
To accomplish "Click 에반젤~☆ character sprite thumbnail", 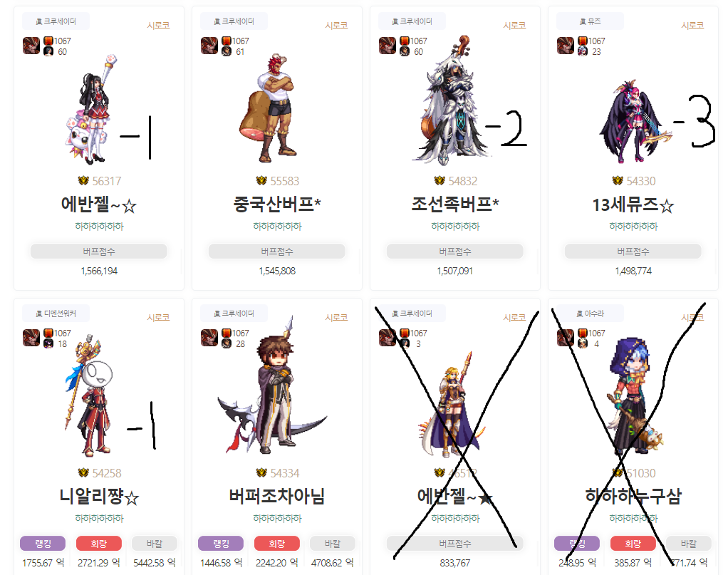I will point(90,110).
